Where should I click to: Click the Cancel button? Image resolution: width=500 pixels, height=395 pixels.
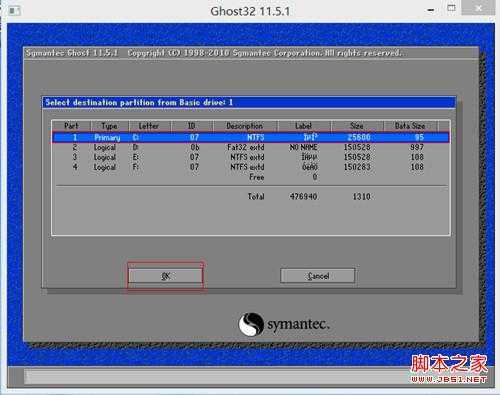318,276
